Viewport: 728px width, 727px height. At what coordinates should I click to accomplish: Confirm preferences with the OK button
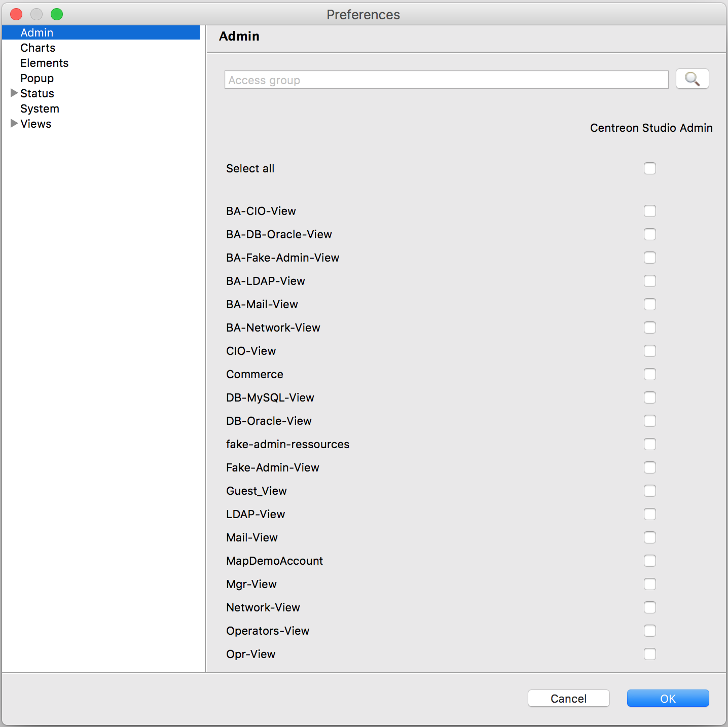coord(668,698)
